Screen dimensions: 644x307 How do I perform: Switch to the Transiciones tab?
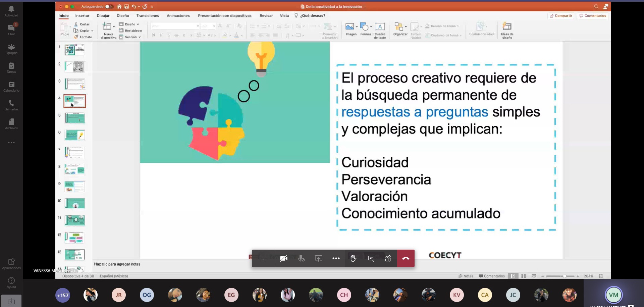[148, 16]
